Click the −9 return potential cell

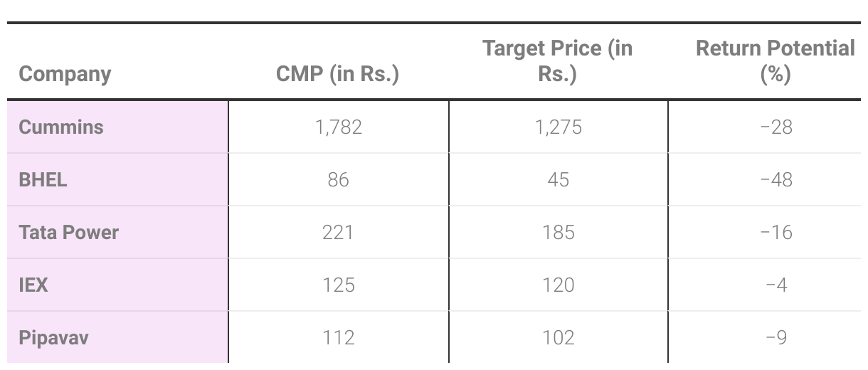pos(776,337)
